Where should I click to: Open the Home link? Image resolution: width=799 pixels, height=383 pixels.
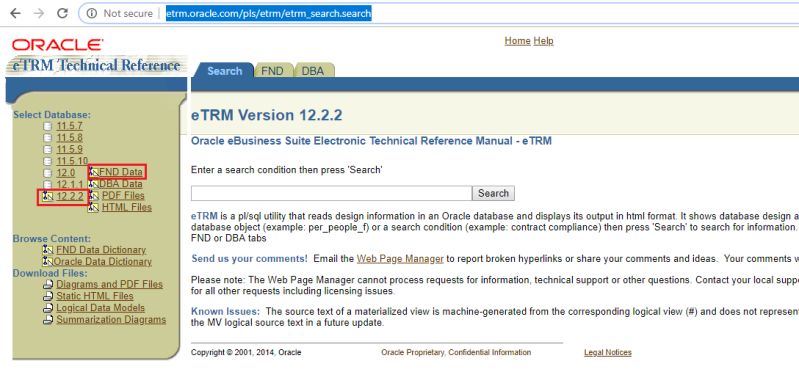point(517,41)
